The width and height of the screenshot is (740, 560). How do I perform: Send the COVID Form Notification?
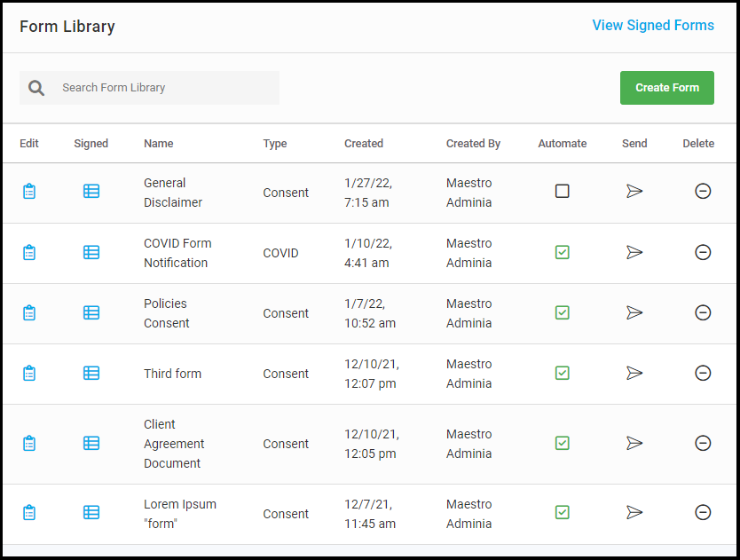tap(634, 252)
